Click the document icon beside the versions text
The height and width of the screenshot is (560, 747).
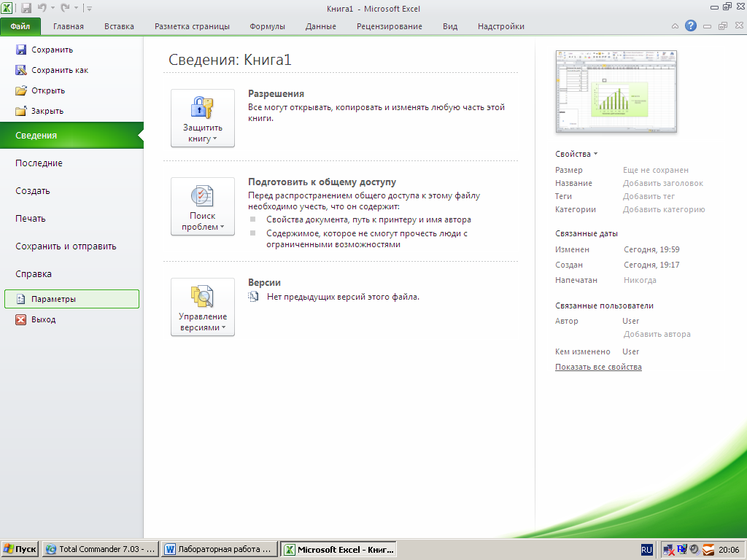(253, 297)
